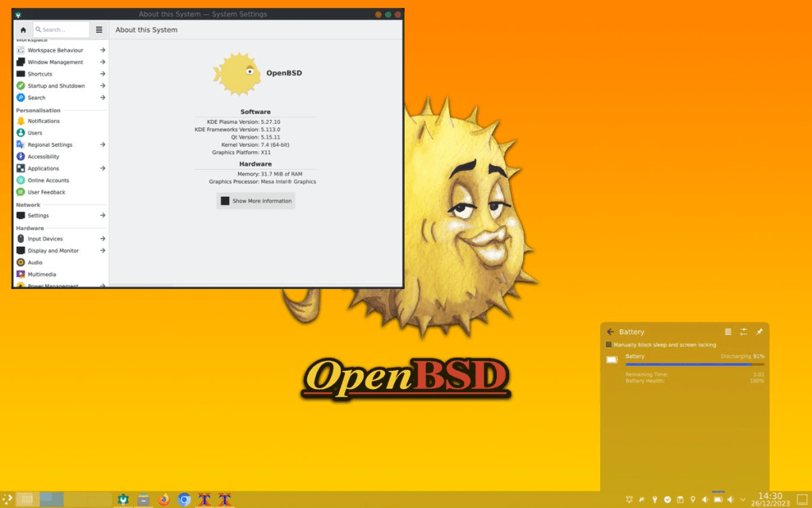Screen dimensions: 812x508
Task: Enable manually block sleep and screen locking
Action: click(x=609, y=344)
